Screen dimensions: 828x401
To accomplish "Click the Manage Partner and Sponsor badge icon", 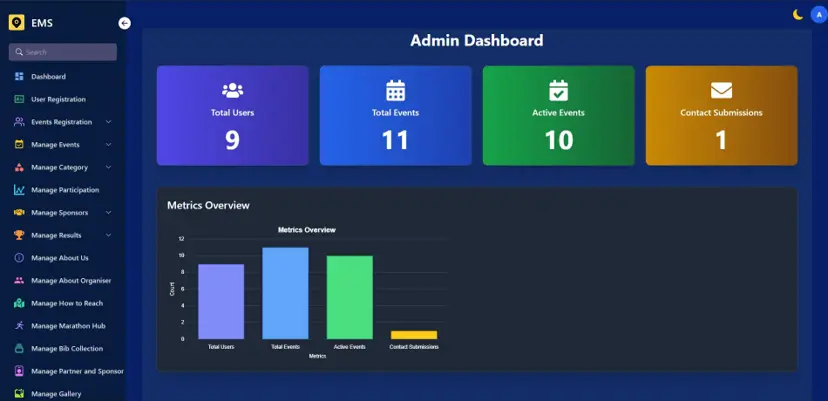I will (x=19, y=371).
